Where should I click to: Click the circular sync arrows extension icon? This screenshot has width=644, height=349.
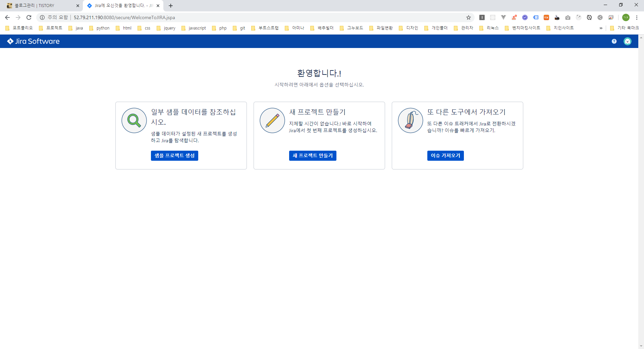589,17
